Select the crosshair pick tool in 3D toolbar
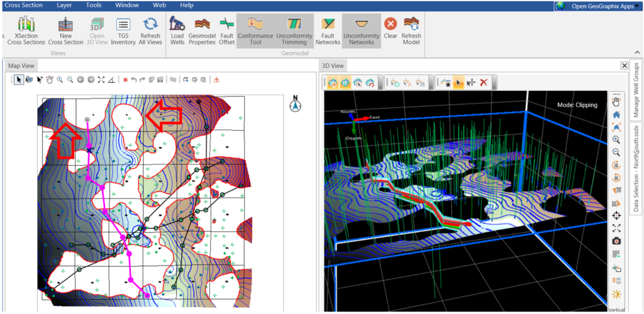Screen dimensions: 644x314 pyautogui.click(x=471, y=83)
